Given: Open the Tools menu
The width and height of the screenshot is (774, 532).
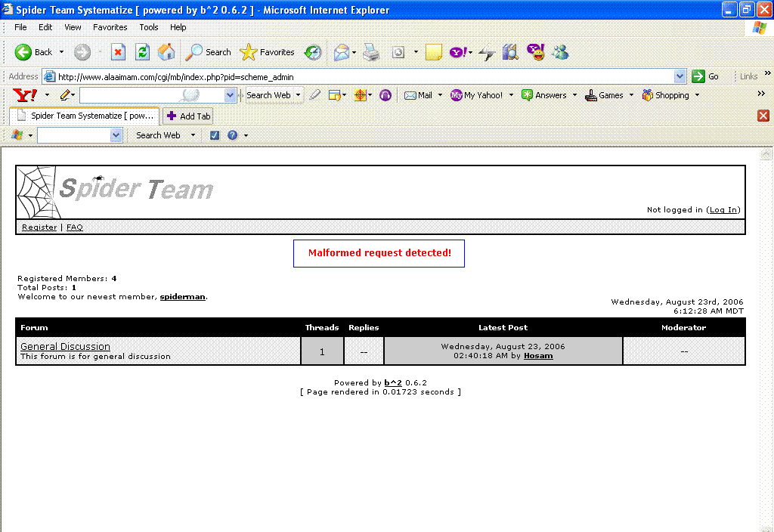Looking at the screenshot, I should click(x=149, y=27).
